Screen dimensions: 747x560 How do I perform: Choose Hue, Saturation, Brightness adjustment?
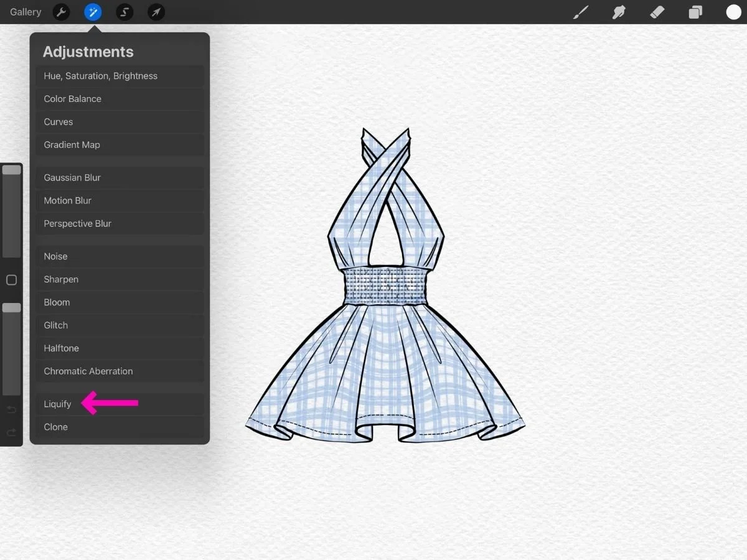tap(120, 76)
